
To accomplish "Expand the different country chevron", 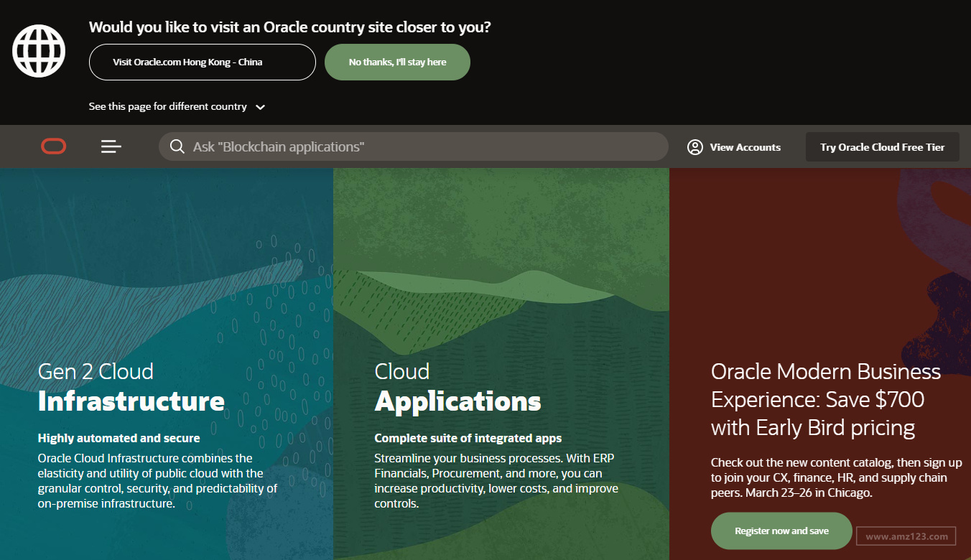I will point(261,107).
